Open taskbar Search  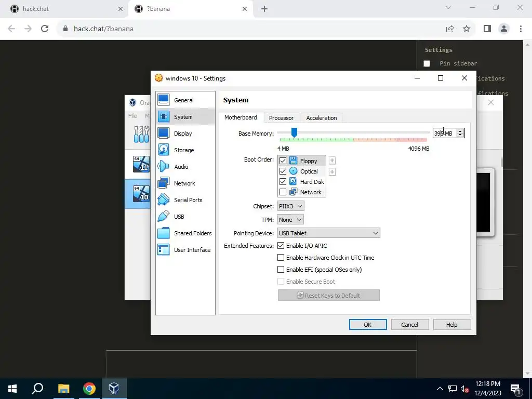click(37, 389)
